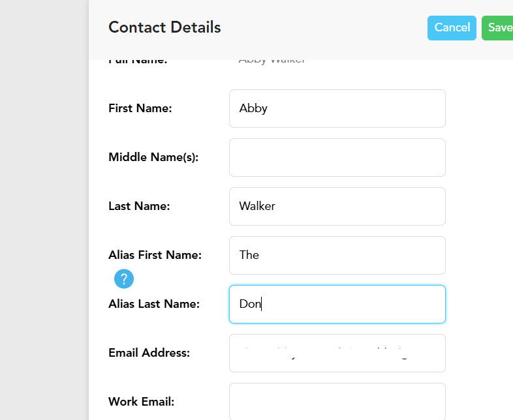Click the blue question mark help icon
Viewport: 513px width, 420px height.
click(x=124, y=279)
